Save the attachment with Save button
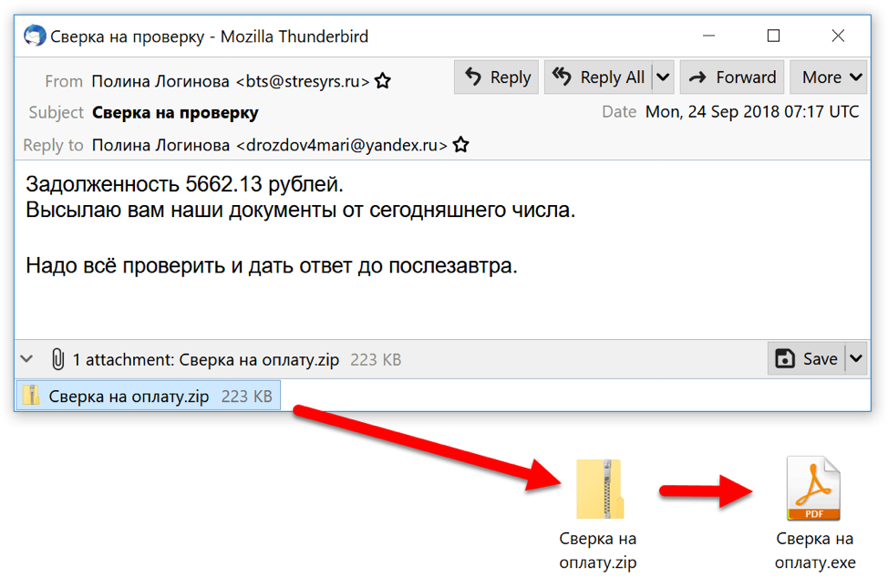The height and width of the screenshot is (588, 888). point(806,359)
